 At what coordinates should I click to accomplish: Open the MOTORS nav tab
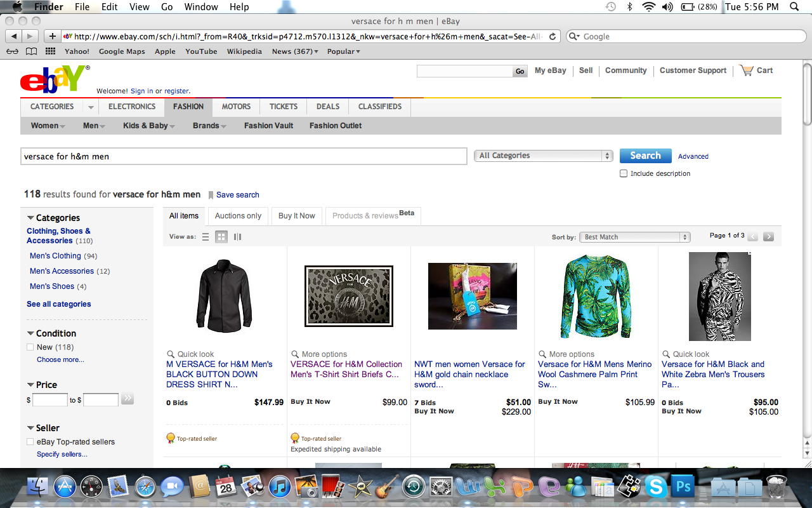point(236,107)
